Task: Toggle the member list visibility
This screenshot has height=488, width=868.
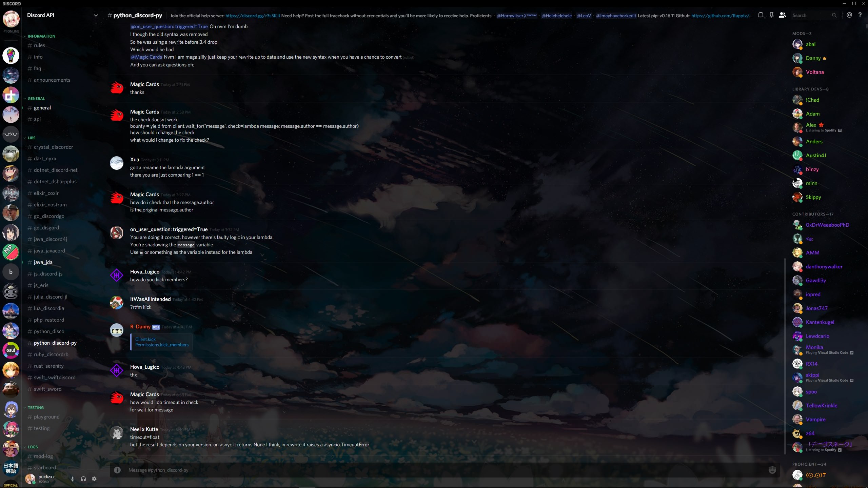Action: [782, 15]
